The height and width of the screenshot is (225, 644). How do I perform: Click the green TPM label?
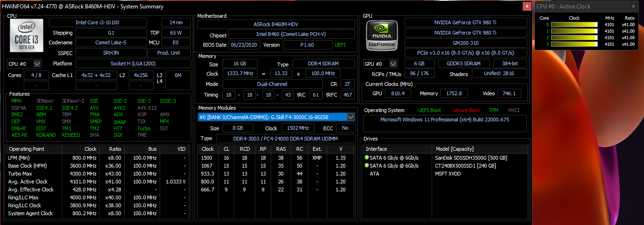pyautogui.click(x=493, y=110)
